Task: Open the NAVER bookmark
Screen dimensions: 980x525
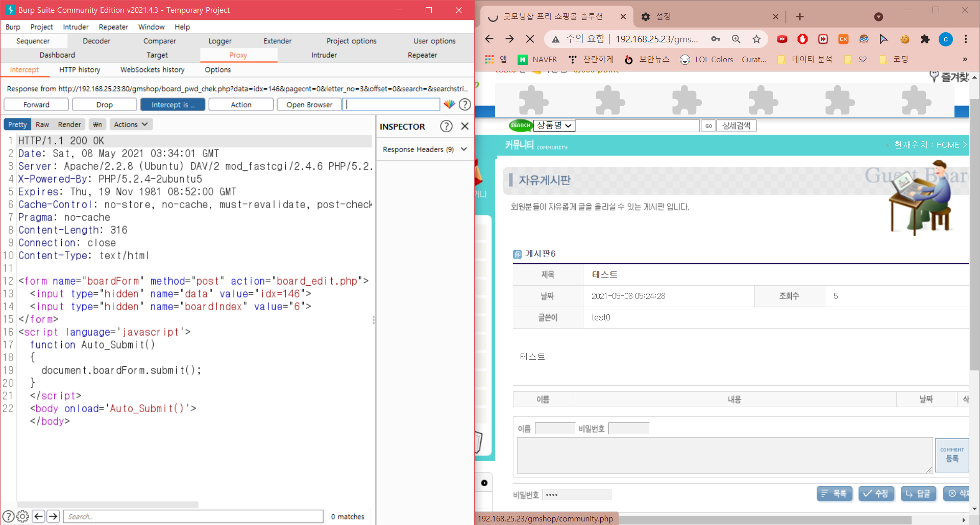Action: 538,60
